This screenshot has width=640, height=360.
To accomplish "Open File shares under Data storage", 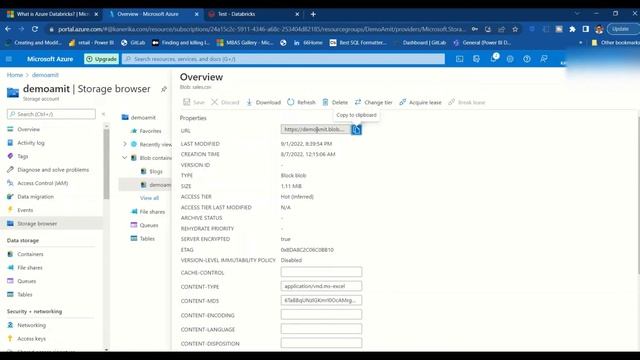I will click(x=30, y=268).
